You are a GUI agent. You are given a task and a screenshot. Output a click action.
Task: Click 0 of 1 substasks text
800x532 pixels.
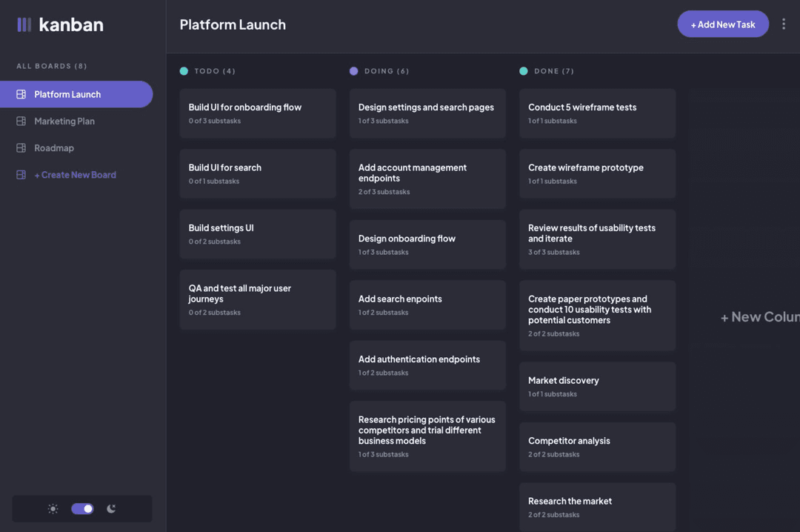[x=214, y=182]
